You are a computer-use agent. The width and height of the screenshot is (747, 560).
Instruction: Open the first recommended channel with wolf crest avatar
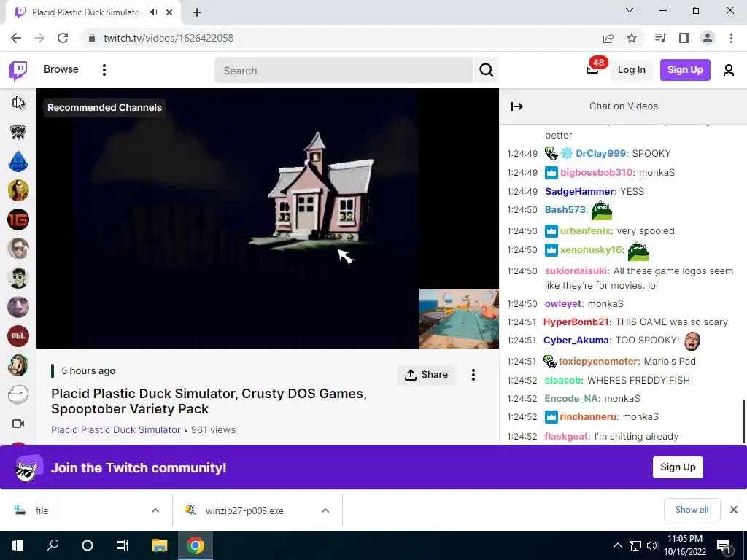[18, 132]
